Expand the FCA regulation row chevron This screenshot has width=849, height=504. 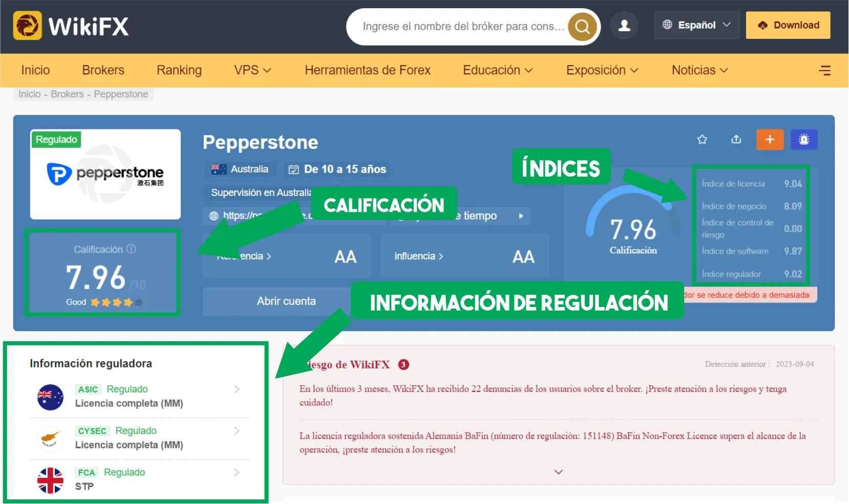click(x=237, y=472)
